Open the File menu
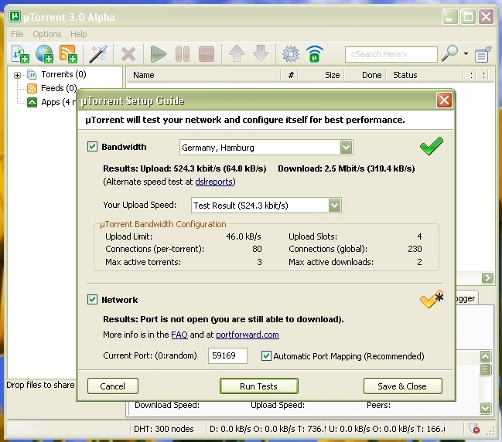The height and width of the screenshot is (442, 502). [17, 34]
